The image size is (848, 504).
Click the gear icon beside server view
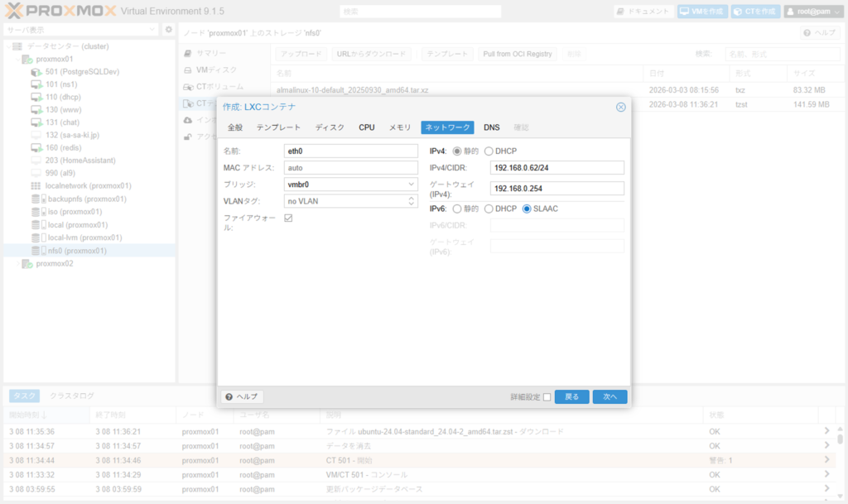pos(169,30)
